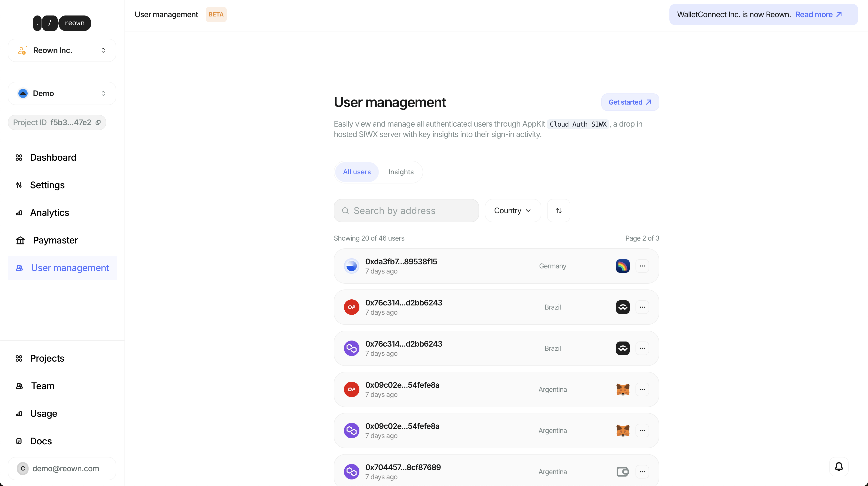This screenshot has width=868, height=486.
Task: Select the All users tab
Action: click(356, 172)
